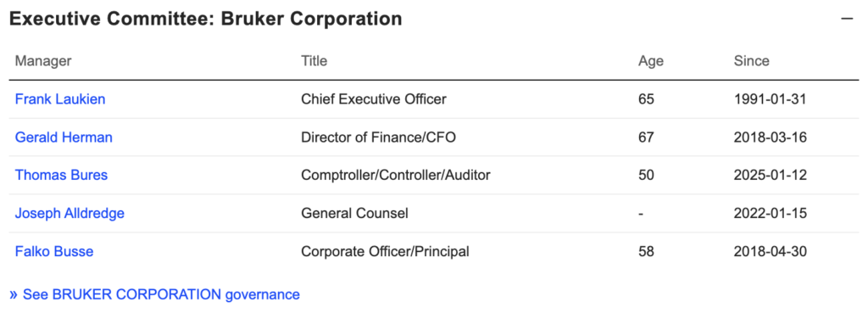Image resolution: width=868 pixels, height=319 pixels.
Task: Select the Comptroller/Controller/Auditor title cell
Action: coord(396,176)
